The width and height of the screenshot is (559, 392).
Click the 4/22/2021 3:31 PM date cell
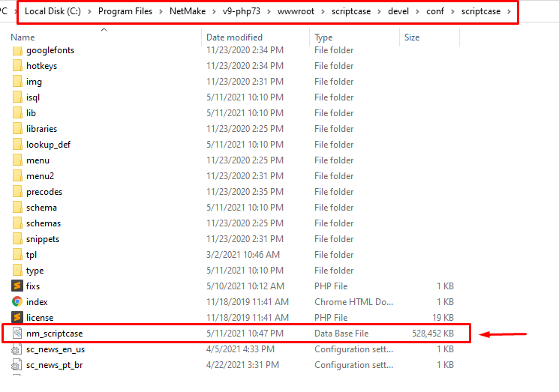[242, 365]
